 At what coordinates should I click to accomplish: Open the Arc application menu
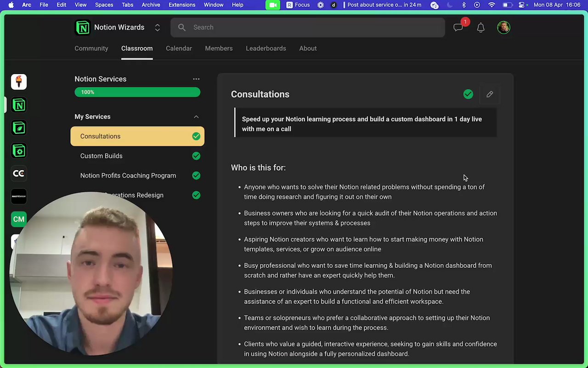tap(27, 5)
